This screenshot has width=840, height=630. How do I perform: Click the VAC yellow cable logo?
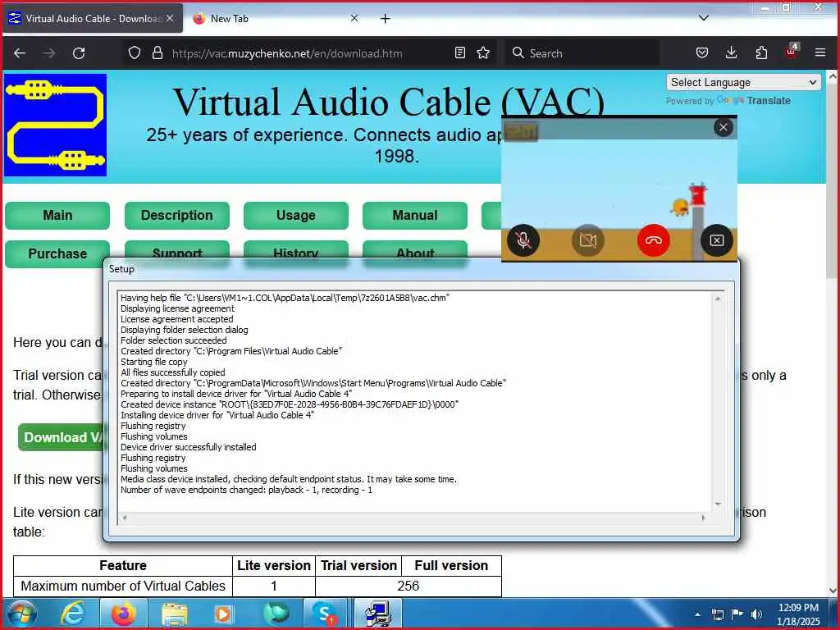(55, 126)
